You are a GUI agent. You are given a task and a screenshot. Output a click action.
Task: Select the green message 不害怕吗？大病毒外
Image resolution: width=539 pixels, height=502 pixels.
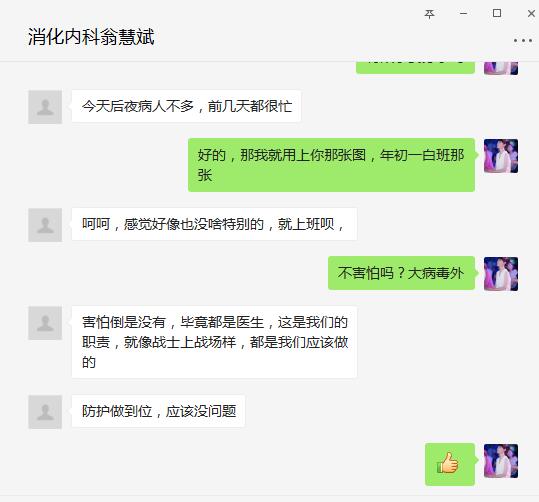click(x=402, y=273)
